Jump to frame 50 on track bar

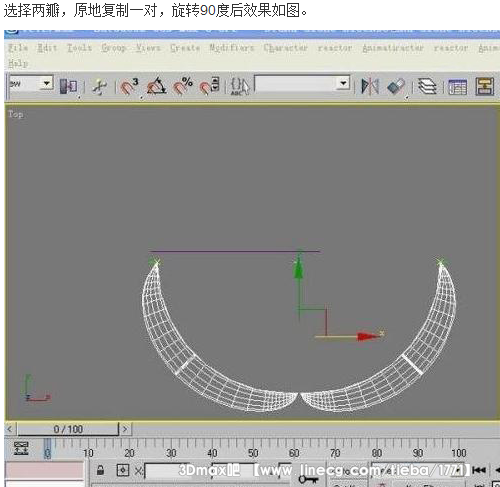(253, 453)
